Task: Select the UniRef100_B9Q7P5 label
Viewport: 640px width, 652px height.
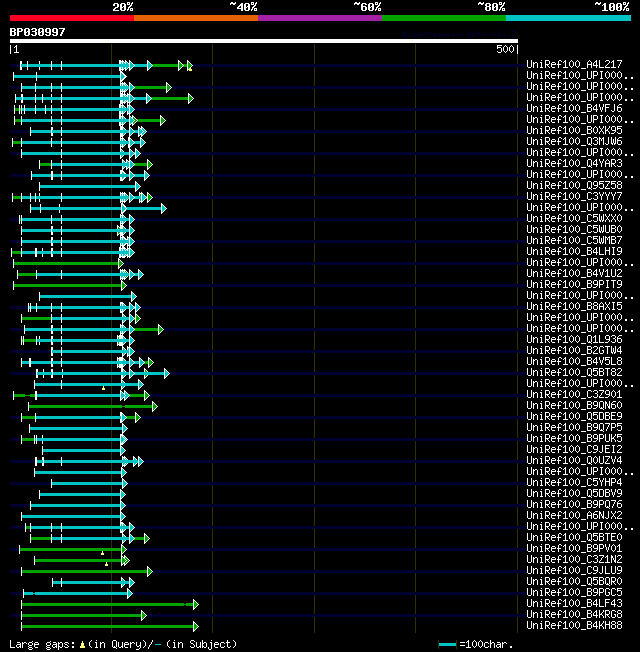Action: [x=574, y=427]
